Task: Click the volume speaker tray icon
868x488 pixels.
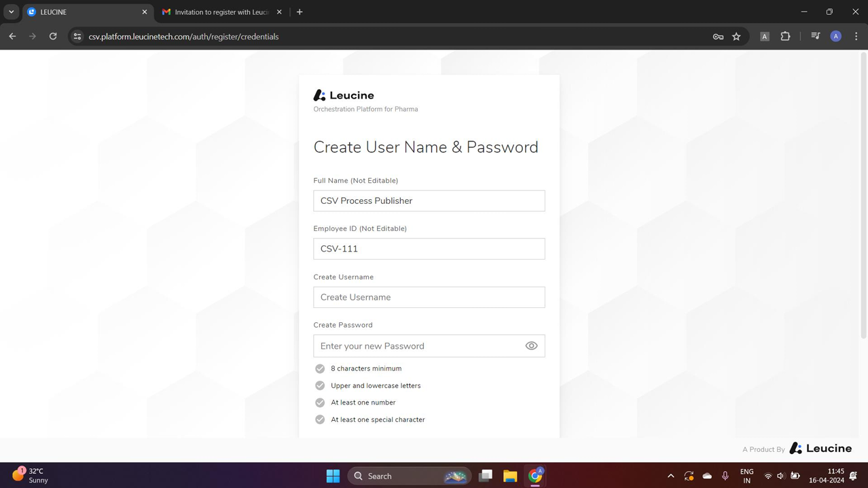Action: [781, 476]
